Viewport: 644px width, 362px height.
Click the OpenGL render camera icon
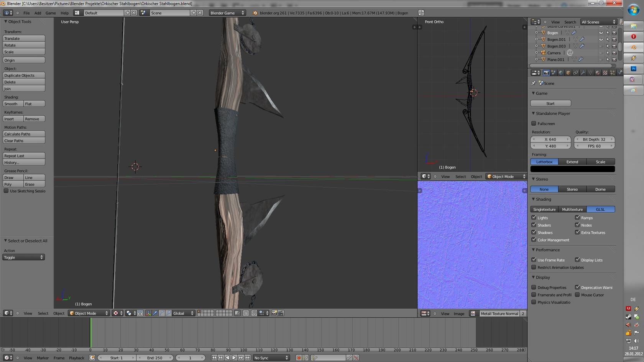click(x=274, y=313)
